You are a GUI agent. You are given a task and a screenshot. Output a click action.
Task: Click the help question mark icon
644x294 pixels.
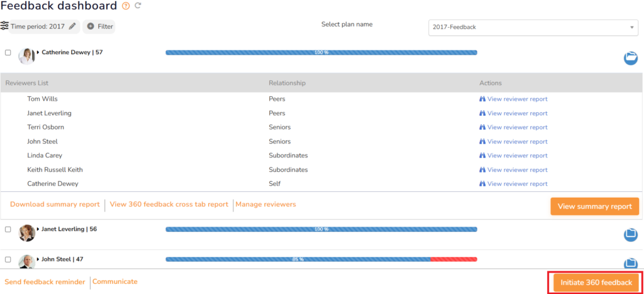(126, 6)
